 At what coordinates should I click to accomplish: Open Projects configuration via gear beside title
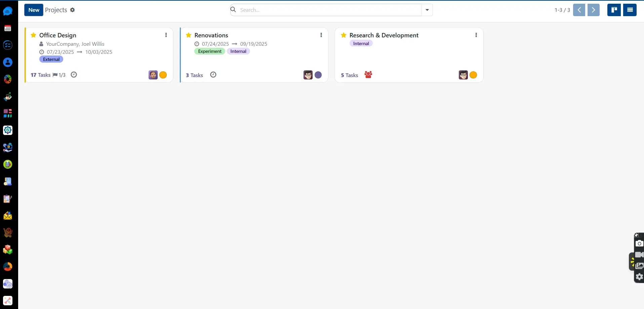pyautogui.click(x=73, y=10)
